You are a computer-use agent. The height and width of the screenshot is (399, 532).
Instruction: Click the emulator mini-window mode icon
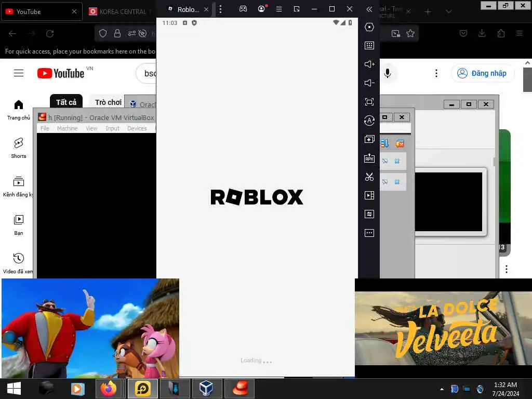pyautogui.click(x=297, y=9)
